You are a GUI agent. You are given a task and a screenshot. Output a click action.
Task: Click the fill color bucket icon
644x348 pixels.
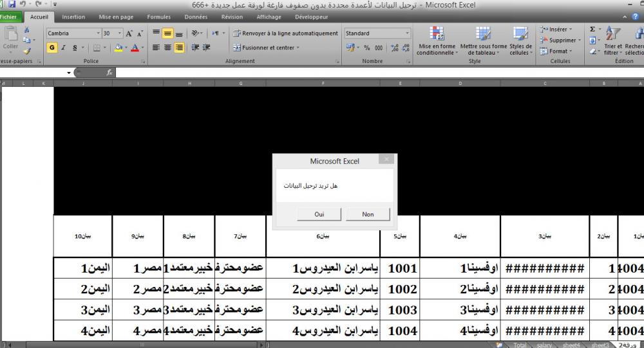click(x=118, y=48)
